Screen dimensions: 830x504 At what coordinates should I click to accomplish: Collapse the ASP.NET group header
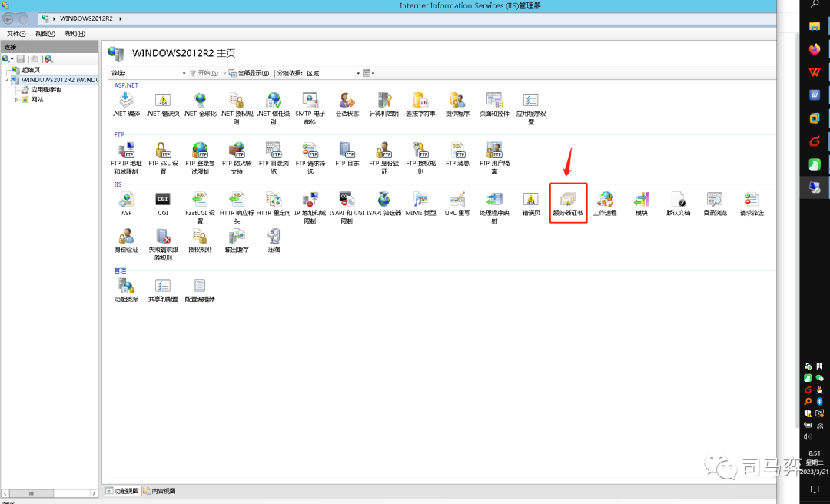pos(126,85)
